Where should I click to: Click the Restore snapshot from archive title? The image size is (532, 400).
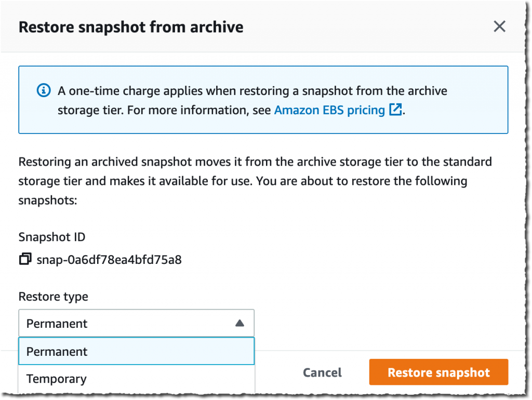(130, 27)
